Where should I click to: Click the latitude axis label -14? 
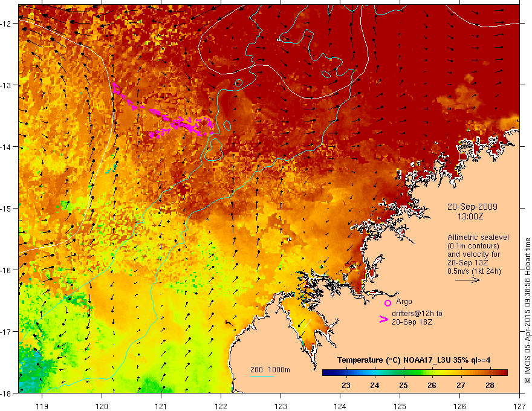6,147
